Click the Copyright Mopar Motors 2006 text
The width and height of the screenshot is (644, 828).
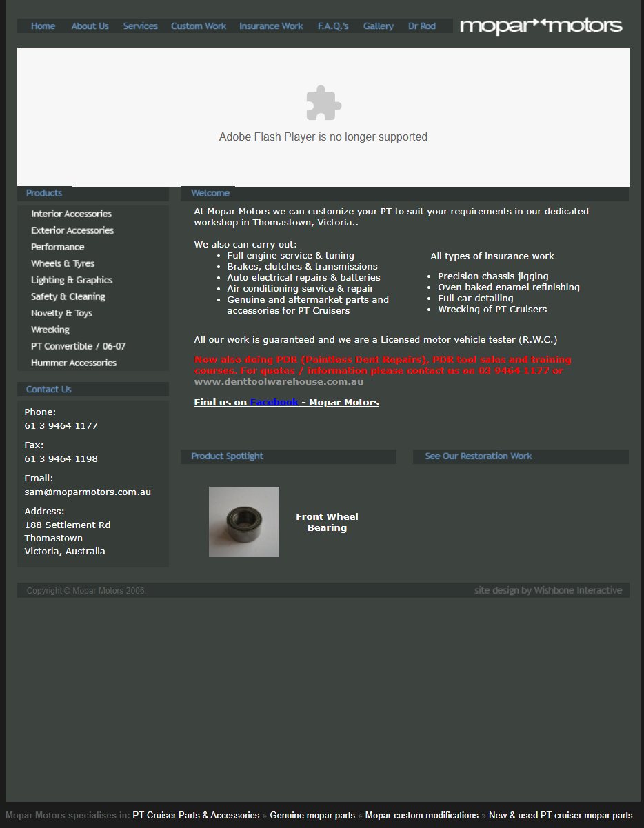[x=86, y=591]
